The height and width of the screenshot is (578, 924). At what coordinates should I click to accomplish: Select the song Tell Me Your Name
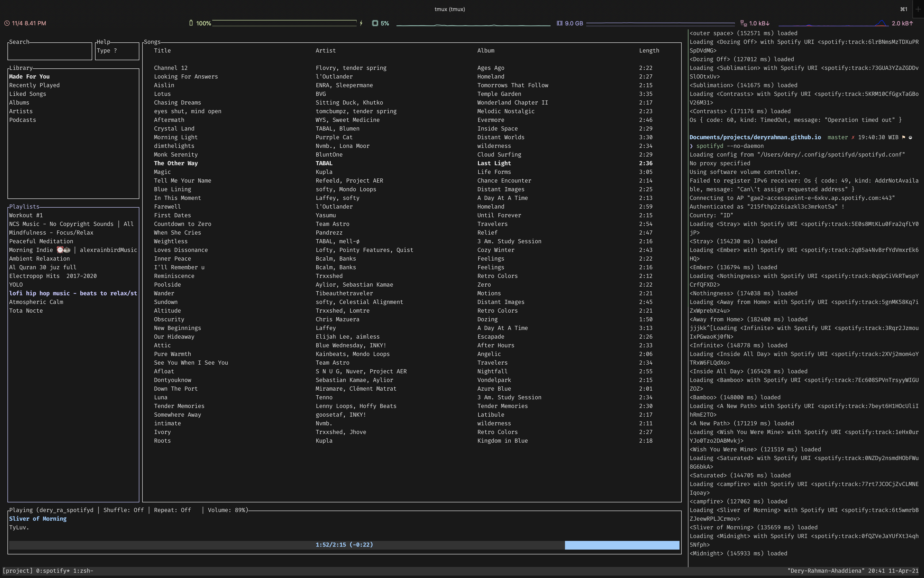tap(182, 181)
